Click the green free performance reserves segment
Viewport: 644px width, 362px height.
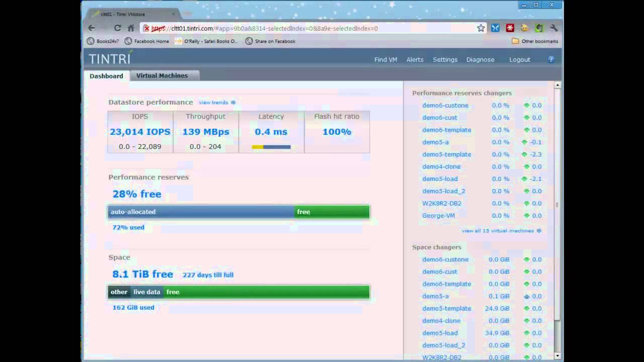(332, 212)
